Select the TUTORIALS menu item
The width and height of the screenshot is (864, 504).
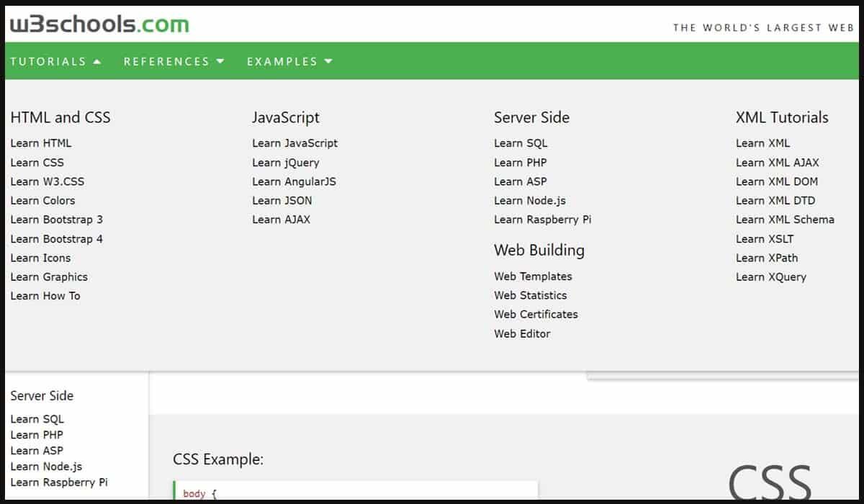tap(48, 61)
